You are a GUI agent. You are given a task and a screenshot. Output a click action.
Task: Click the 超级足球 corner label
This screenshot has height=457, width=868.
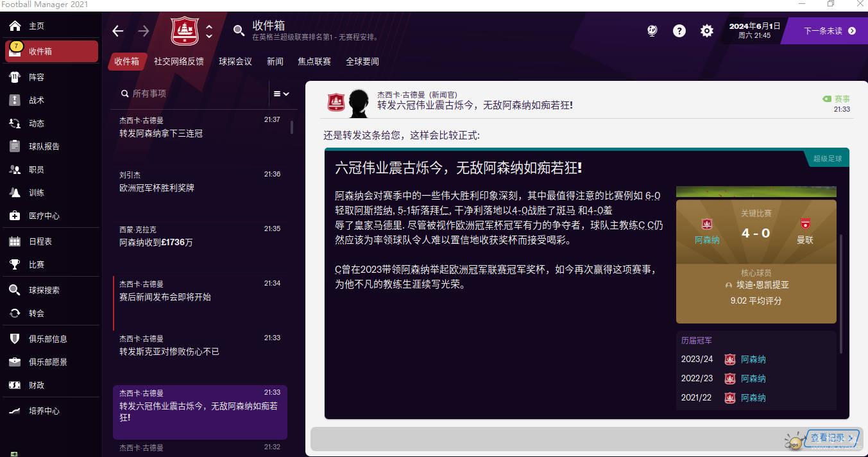(828, 158)
